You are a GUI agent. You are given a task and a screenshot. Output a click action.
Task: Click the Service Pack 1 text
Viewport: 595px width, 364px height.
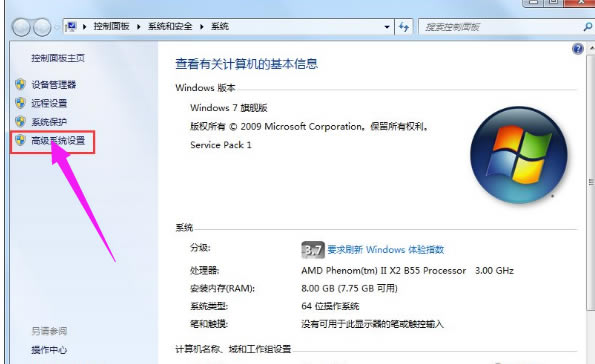pos(221,145)
